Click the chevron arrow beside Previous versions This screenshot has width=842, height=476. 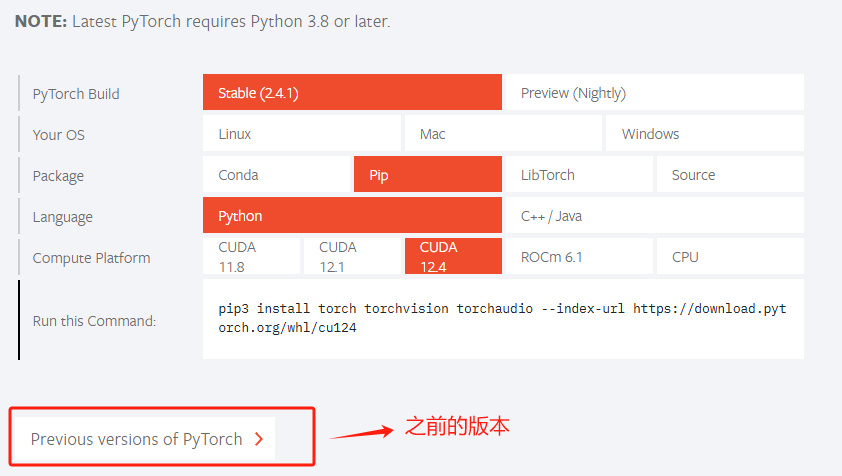[259, 439]
